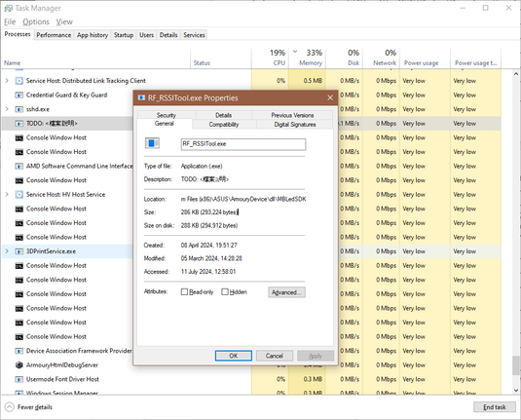Switch to the Startup tab
Image resolution: width=521 pixels, height=420 pixels.
124,35
